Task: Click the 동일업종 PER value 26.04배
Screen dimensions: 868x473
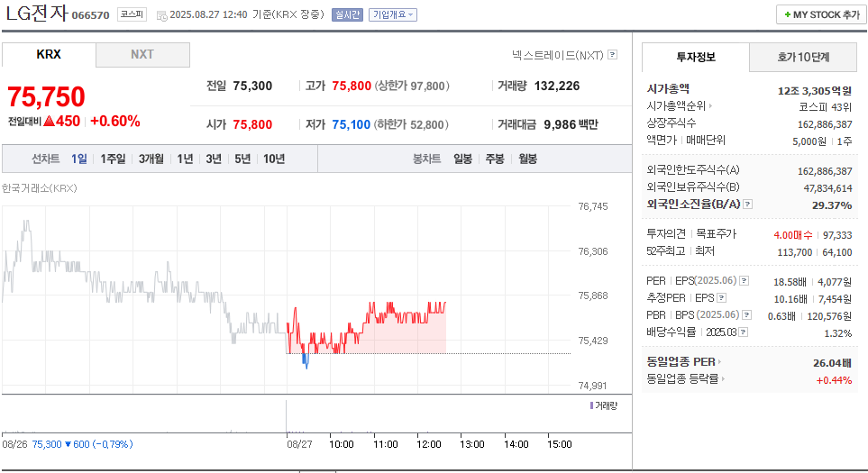Action: point(832,363)
